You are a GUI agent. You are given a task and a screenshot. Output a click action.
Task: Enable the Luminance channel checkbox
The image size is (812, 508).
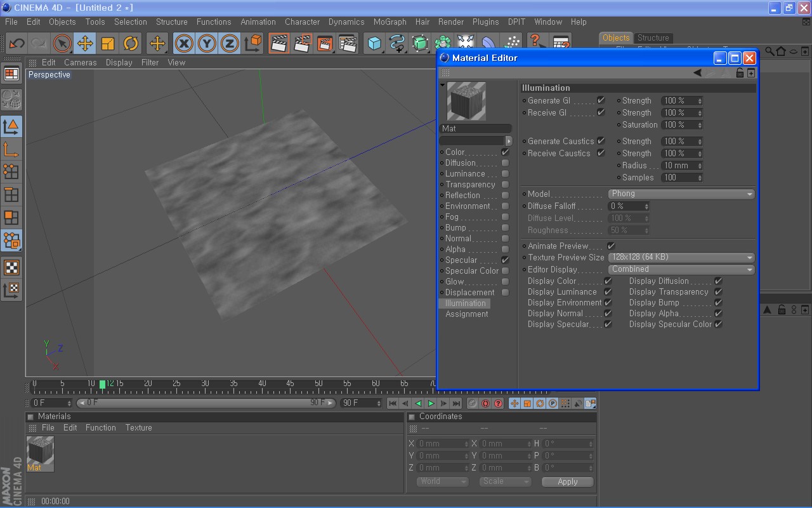pos(505,173)
